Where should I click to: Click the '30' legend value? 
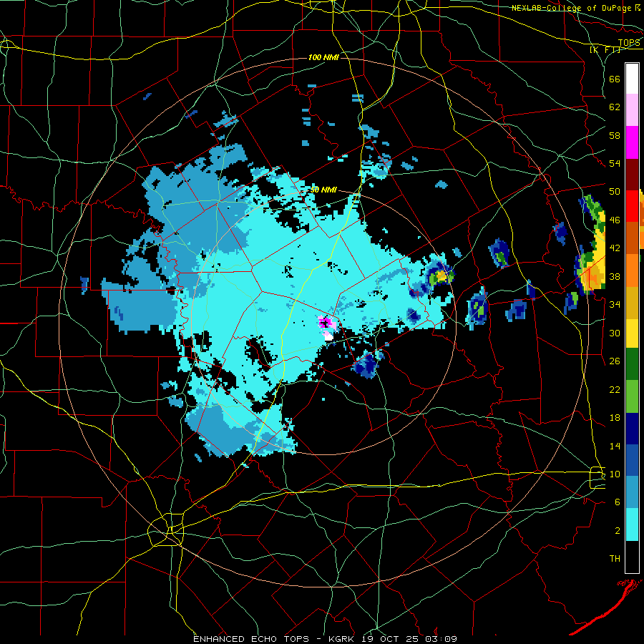615,333
